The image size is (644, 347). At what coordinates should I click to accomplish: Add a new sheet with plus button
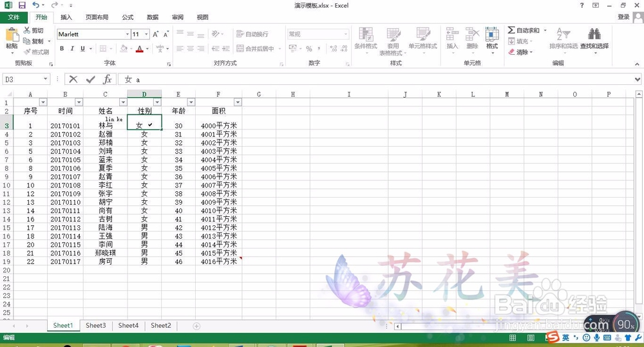196,326
